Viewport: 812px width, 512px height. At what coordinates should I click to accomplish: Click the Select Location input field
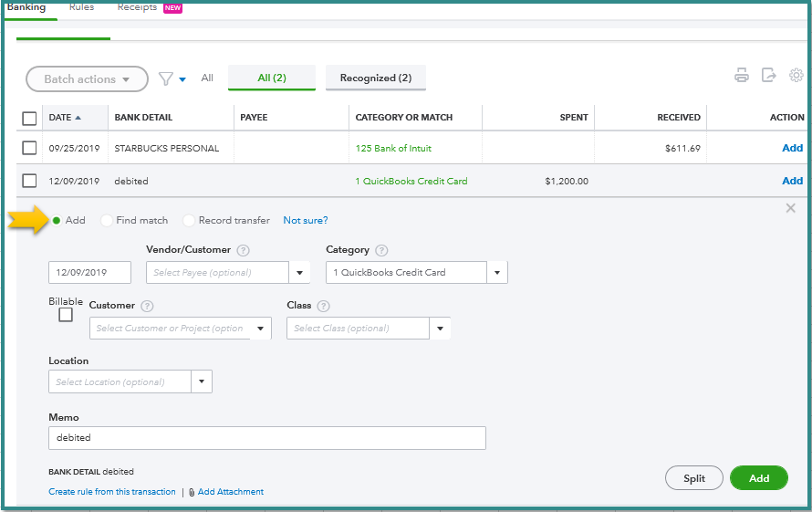(120, 381)
